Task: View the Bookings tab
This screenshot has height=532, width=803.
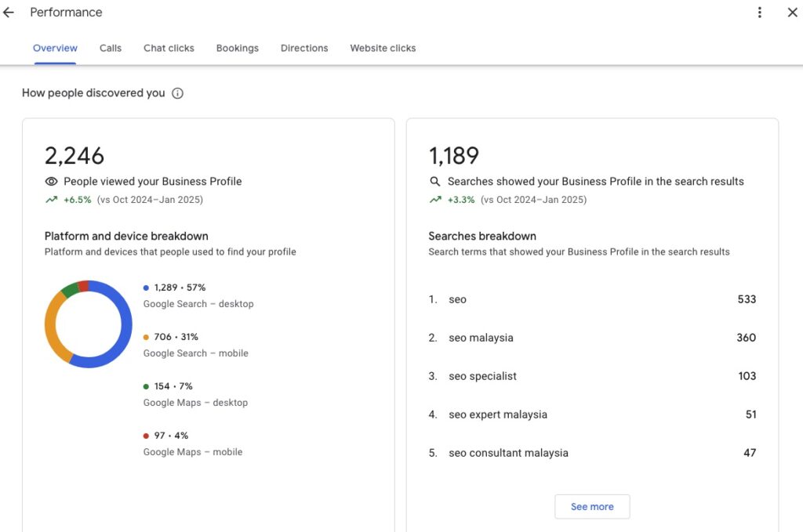Action: click(x=238, y=48)
